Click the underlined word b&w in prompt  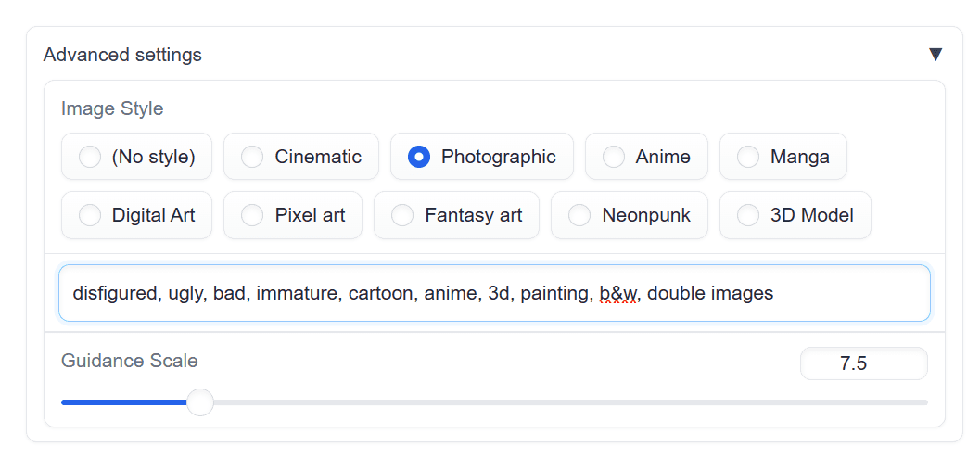point(617,293)
